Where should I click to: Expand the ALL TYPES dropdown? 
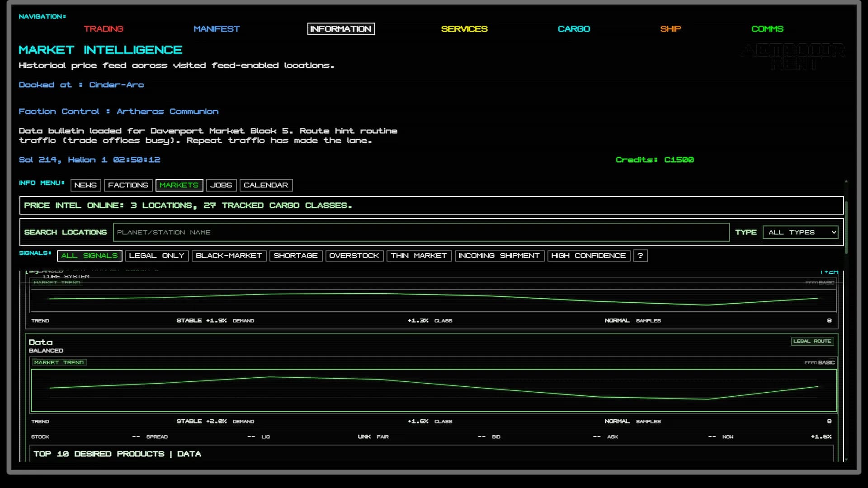(x=800, y=232)
